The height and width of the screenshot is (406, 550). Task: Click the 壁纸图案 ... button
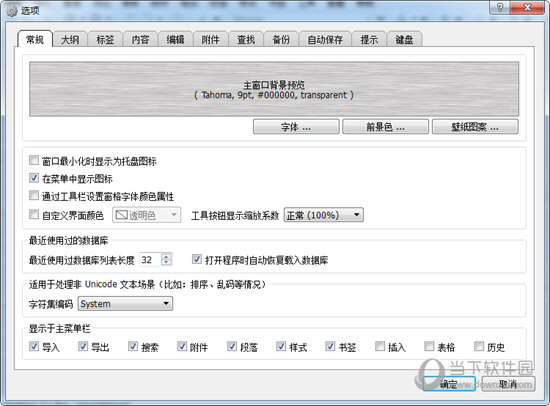click(x=475, y=127)
